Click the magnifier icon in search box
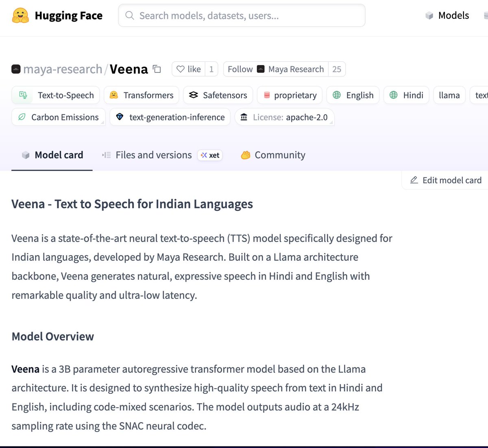Image resolution: width=488 pixels, height=448 pixels. (130, 15)
